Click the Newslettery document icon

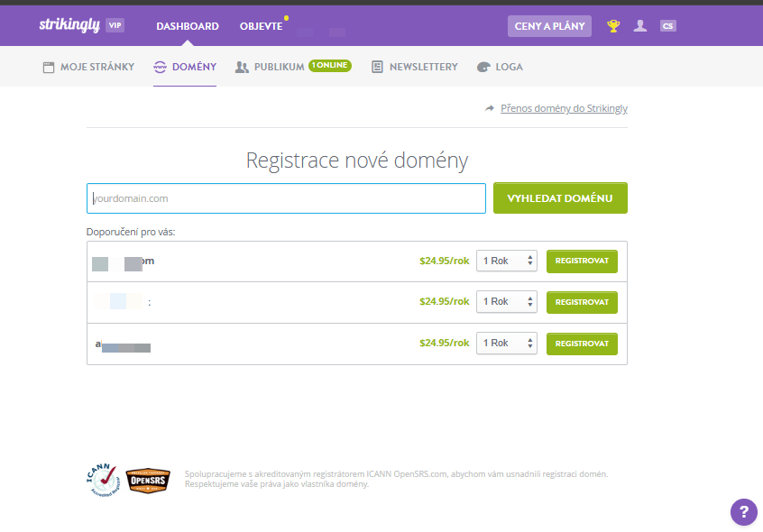(377, 67)
